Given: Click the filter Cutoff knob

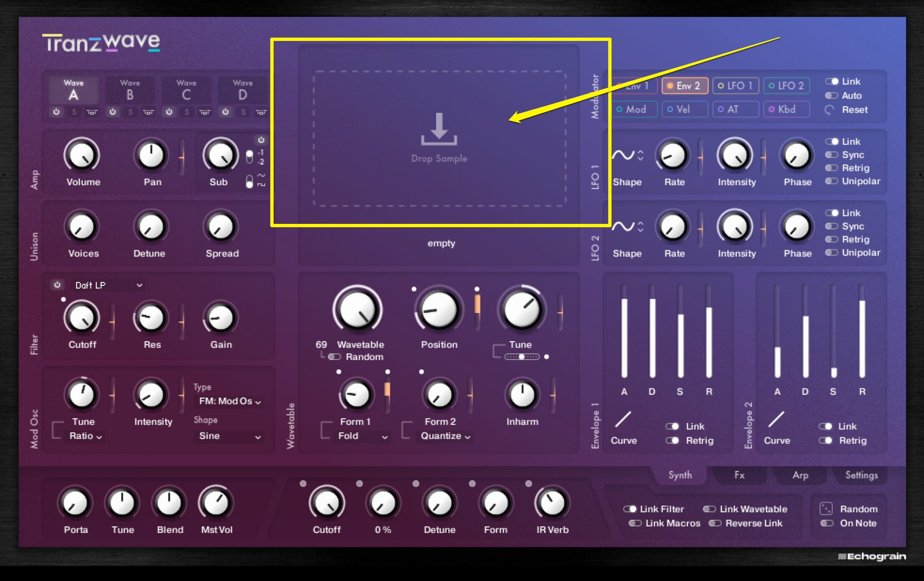Looking at the screenshot, I should point(82,317).
